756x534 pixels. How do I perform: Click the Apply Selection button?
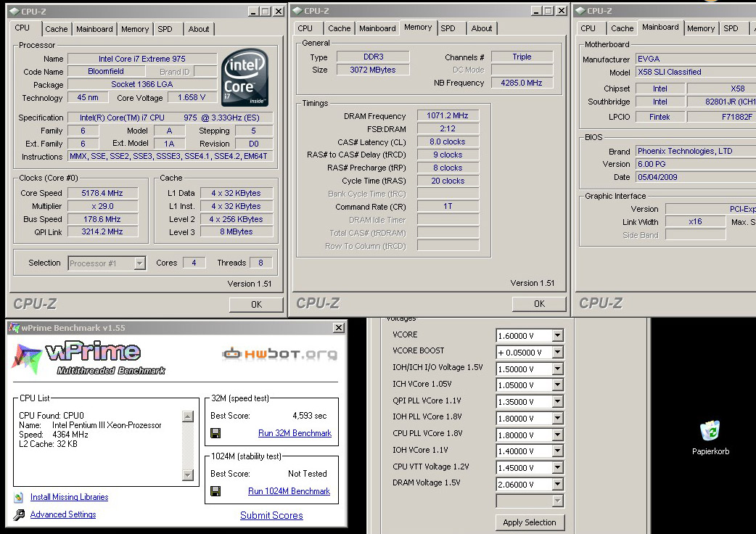point(530,522)
